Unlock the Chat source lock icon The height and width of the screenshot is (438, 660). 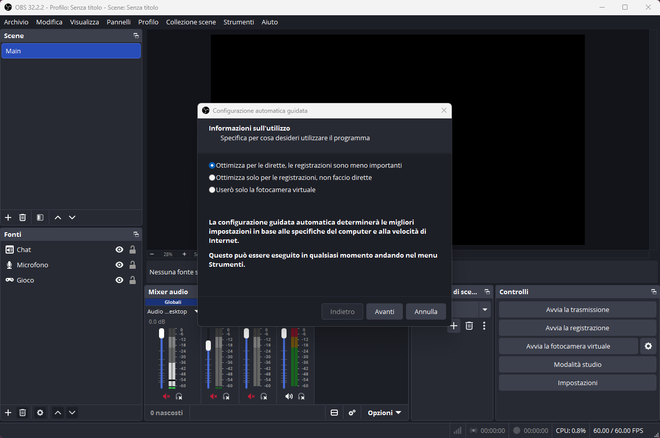coord(133,250)
